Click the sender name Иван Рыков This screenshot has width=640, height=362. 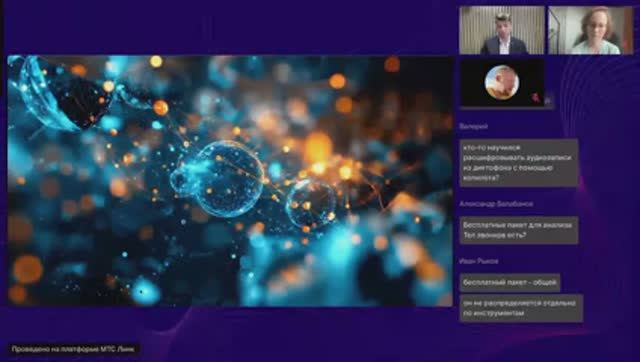click(x=478, y=261)
